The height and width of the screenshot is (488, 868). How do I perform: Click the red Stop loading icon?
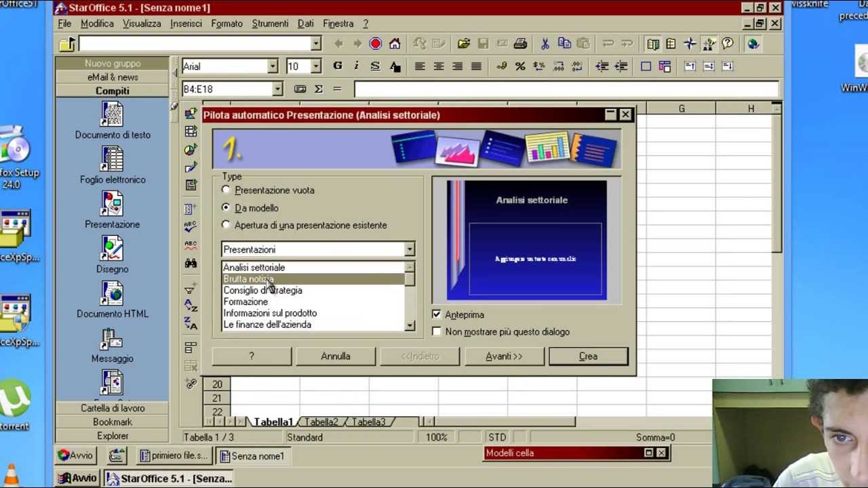[x=375, y=44]
